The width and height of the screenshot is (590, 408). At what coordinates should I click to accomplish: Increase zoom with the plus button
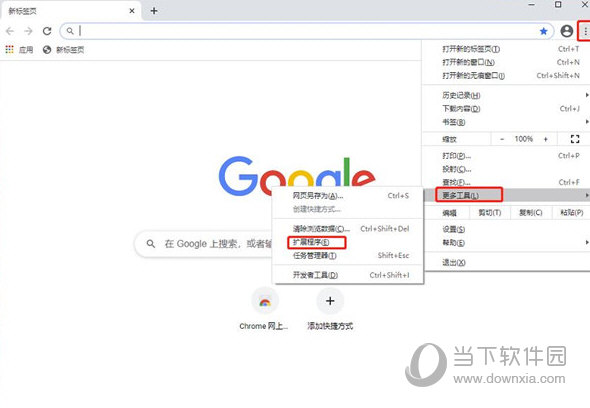tap(546, 139)
